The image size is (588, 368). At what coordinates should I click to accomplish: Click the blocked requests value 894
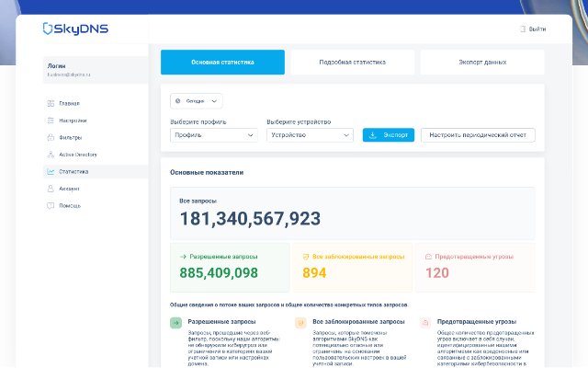pyautogui.click(x=314, y=272)
